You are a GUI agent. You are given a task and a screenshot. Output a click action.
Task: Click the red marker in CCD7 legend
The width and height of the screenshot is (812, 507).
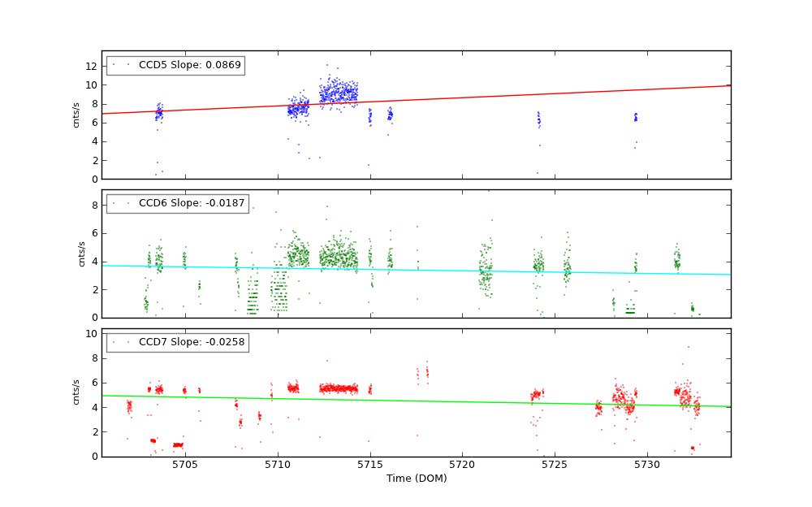(x=114, y=343)
